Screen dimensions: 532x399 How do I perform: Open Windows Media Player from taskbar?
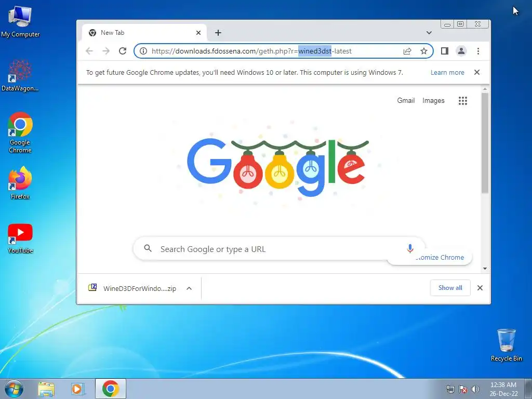(x=78, y=389)
